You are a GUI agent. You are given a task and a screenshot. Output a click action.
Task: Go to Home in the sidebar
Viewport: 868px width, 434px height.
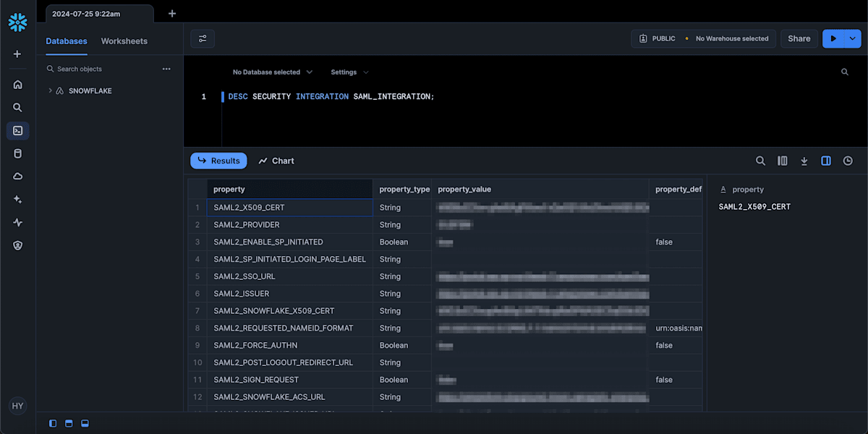click(17, 85)
